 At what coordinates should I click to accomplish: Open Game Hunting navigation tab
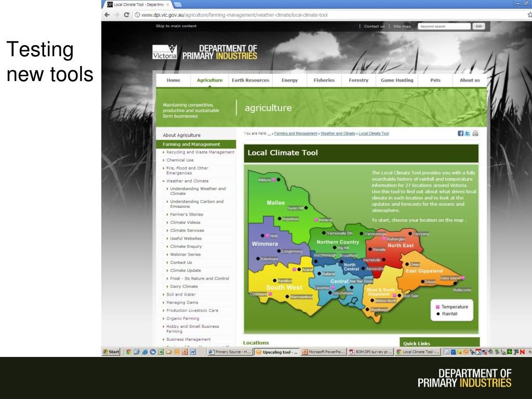pos(397,81)
